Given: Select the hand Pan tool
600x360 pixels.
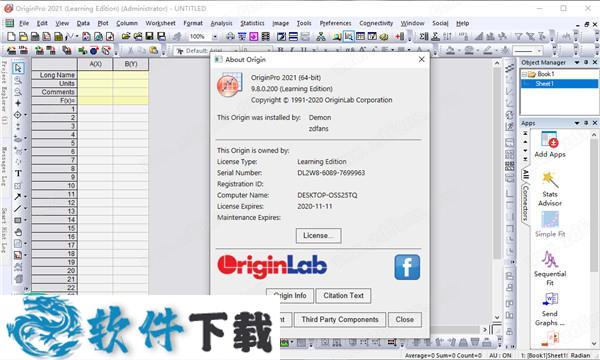Looking at the screenshot, I should point(18,232).
